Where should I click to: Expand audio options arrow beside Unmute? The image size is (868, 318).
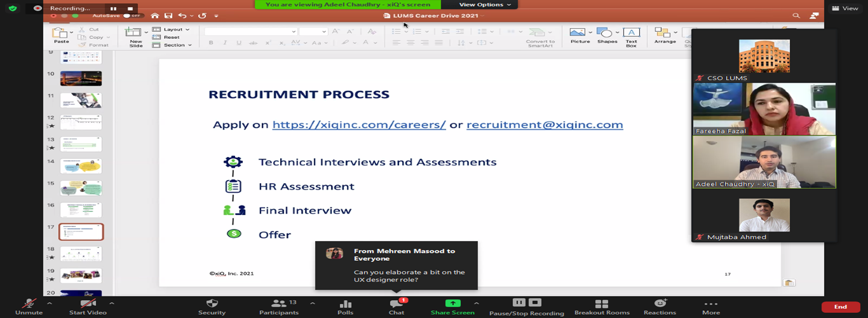tap(53, 303)
